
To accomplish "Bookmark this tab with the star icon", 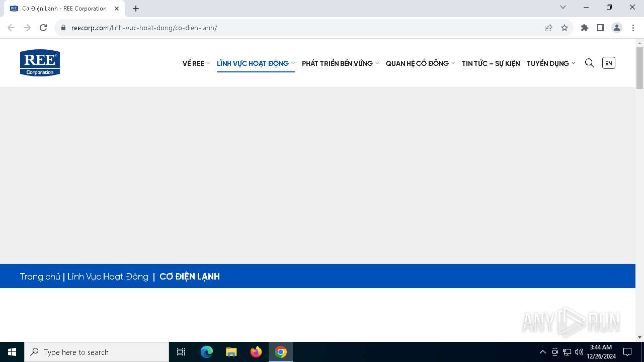I will [x=565, y=28].
